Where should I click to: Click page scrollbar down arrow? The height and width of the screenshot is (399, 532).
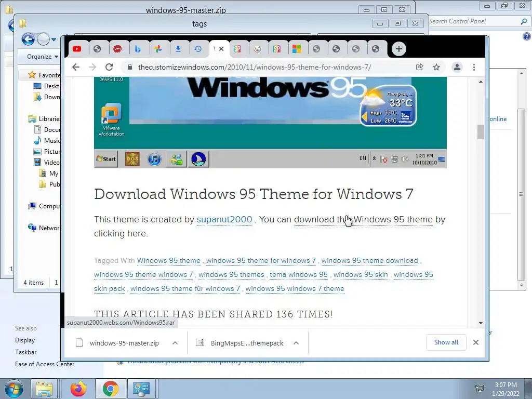tap(481, 323)
